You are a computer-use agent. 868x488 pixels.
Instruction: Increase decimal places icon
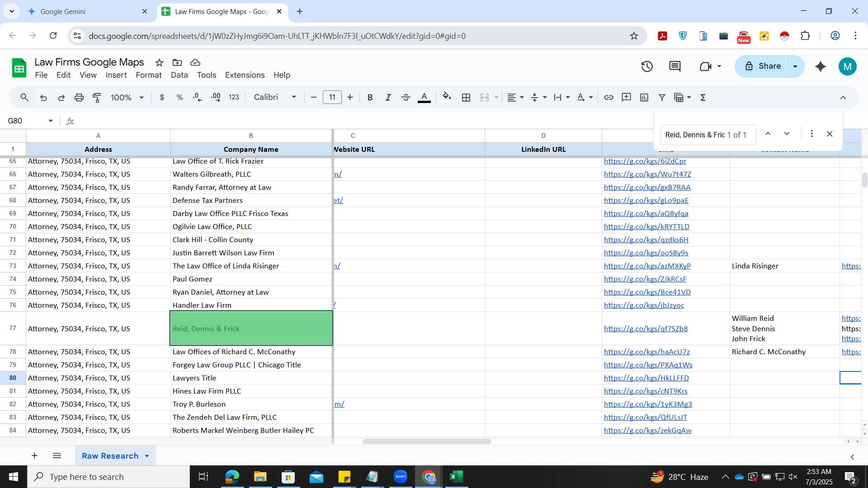click(x=216, y=97)
